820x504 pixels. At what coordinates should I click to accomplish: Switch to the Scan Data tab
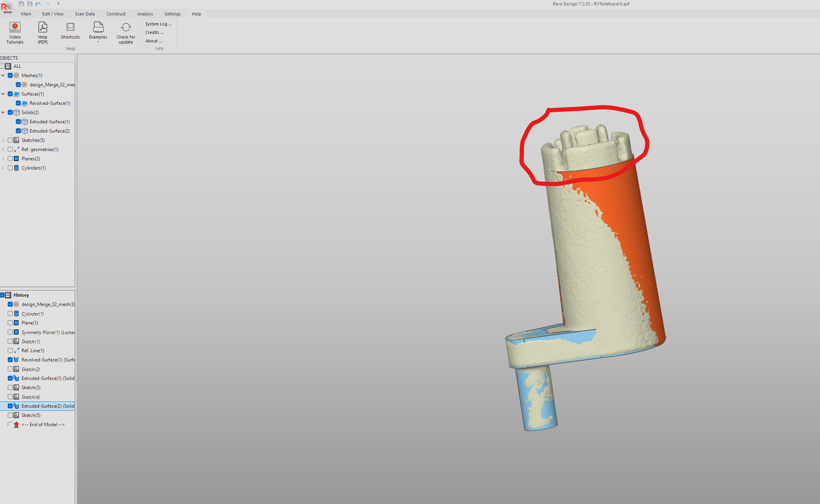[x=85, y=14]
